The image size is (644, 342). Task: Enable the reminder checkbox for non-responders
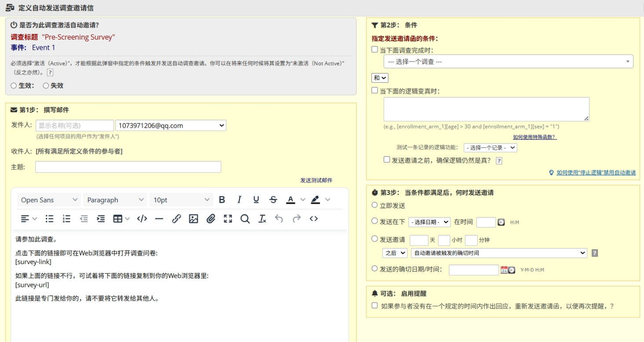(375, 305)
